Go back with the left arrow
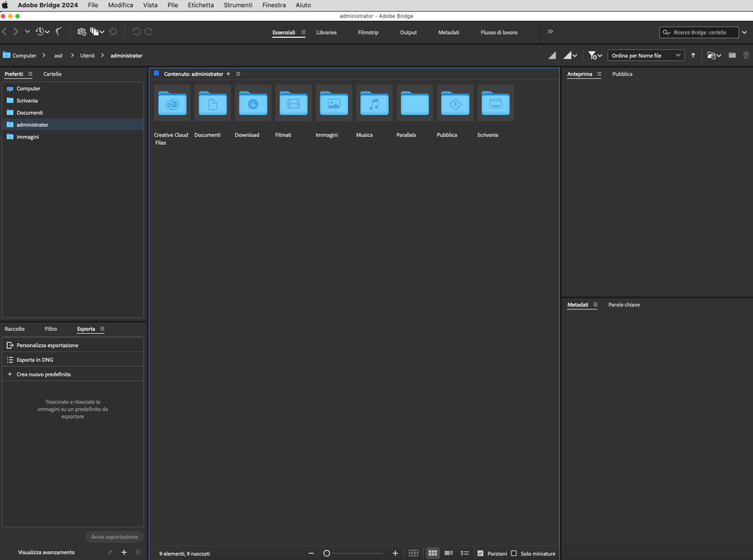 tap(4, 31)
